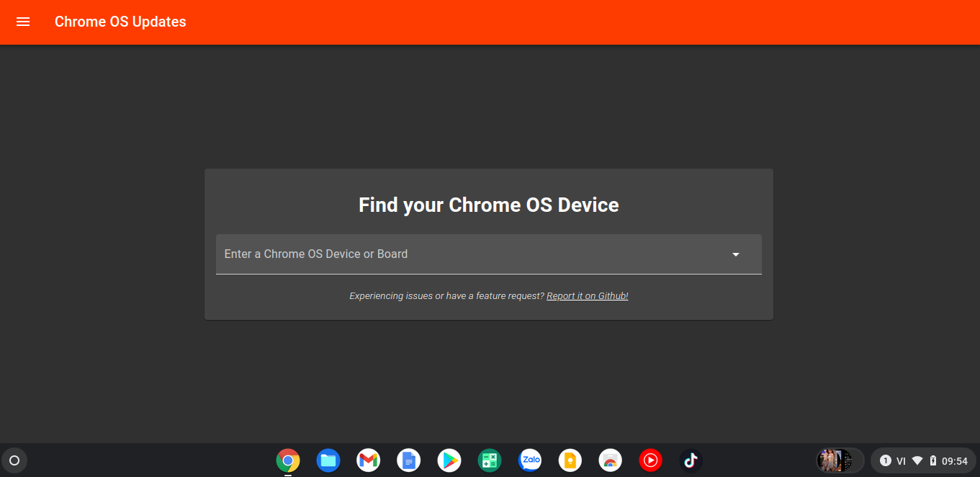Open Gmail from the shelf

click(x=369, y=460)
